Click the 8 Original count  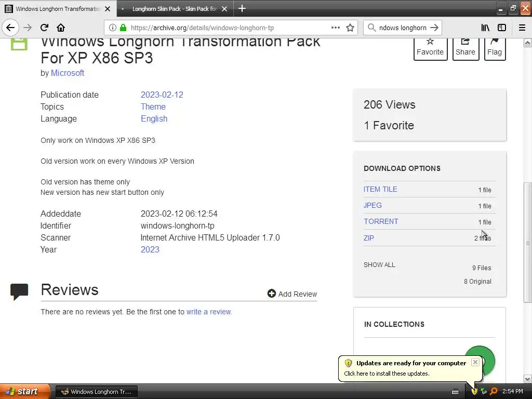[x=478, y=282]
